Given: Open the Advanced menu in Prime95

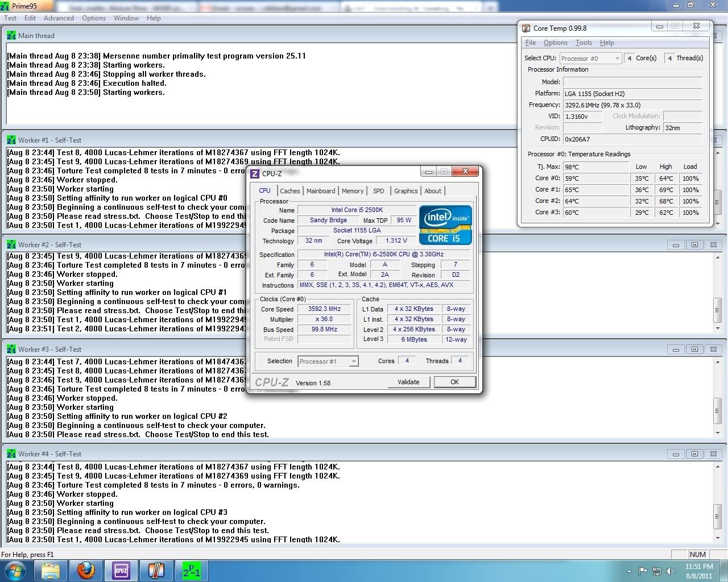Looking at the screenshot, I should [59, 18].
